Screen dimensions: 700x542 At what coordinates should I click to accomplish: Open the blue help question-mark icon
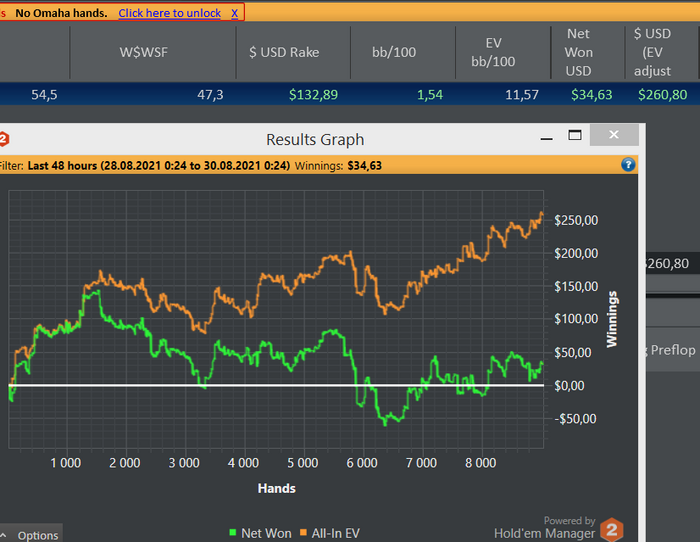(x=628, y=165)
